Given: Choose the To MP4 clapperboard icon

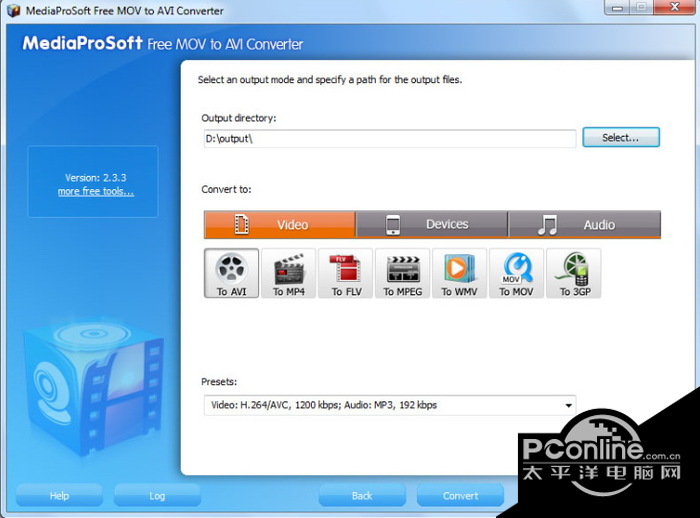Looking at the screenshot, I should (288, 273).
